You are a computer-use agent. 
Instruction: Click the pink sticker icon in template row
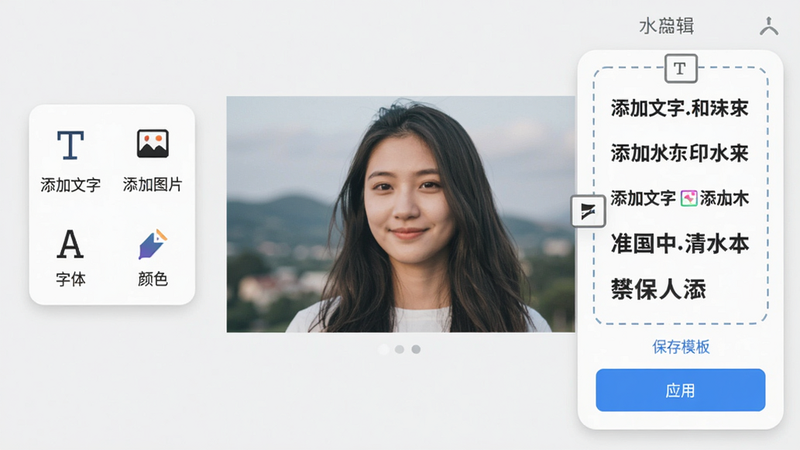click(x=689, y=198)
